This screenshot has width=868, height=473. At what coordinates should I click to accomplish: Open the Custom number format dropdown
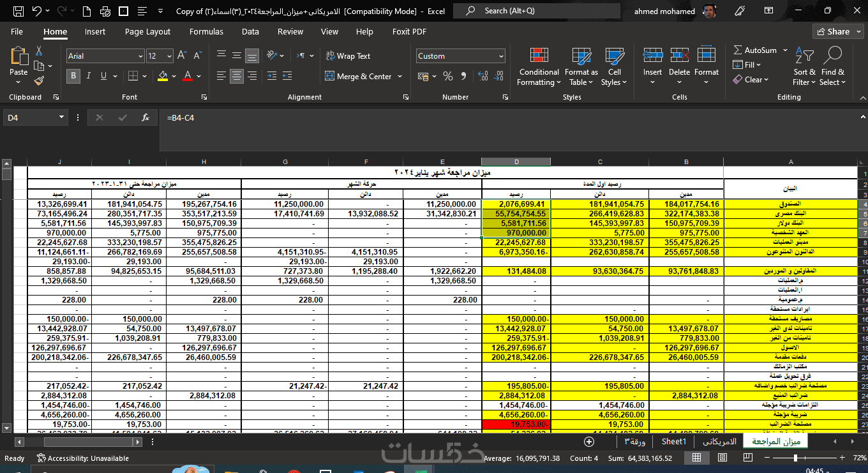[500, 56]
